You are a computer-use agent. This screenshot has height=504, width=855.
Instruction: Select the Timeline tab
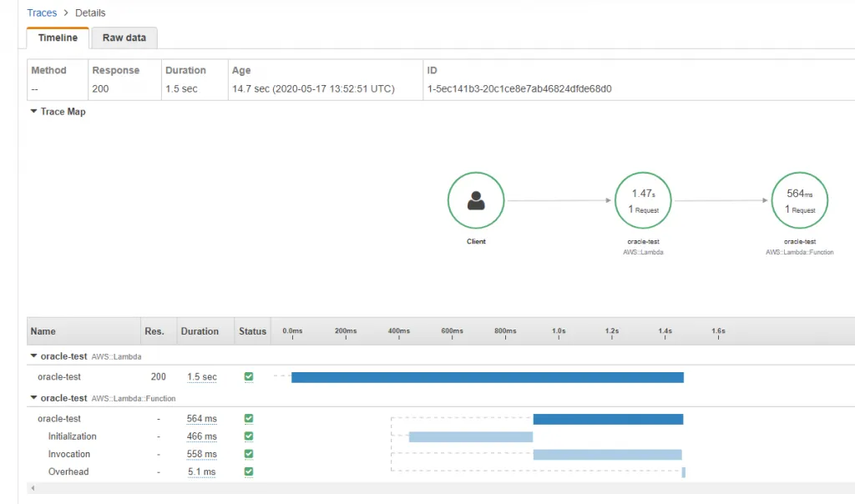(58, 38)
